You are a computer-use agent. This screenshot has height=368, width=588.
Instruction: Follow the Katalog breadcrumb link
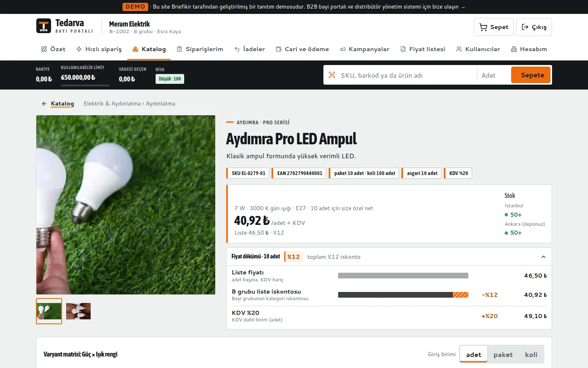pos(62,104)
